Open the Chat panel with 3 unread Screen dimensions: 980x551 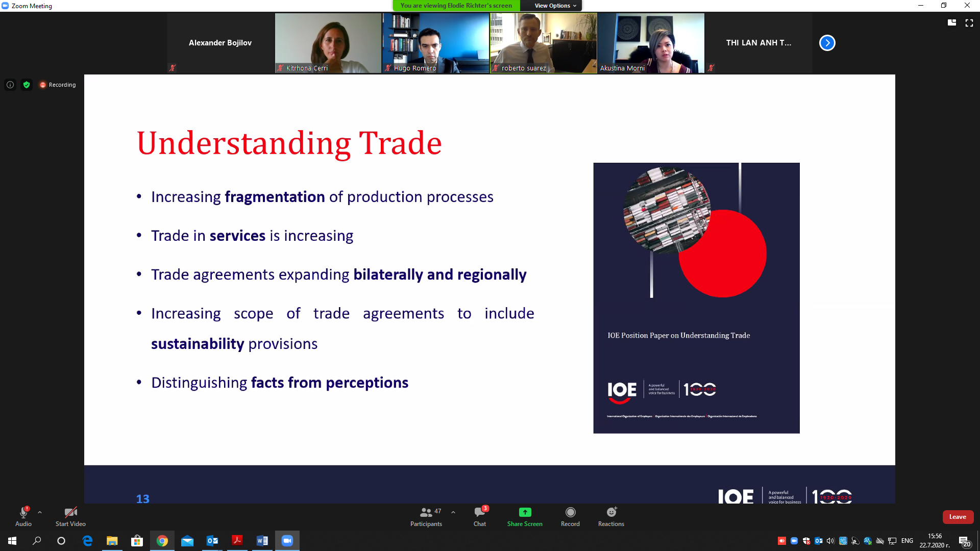click(480, 516)
